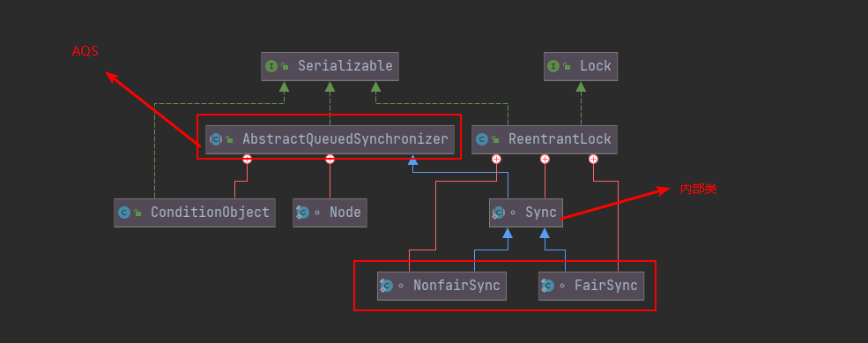This screenshot has height=343, width=868.
Task: Select the ConditionObject node
Action: coord(194,213)
